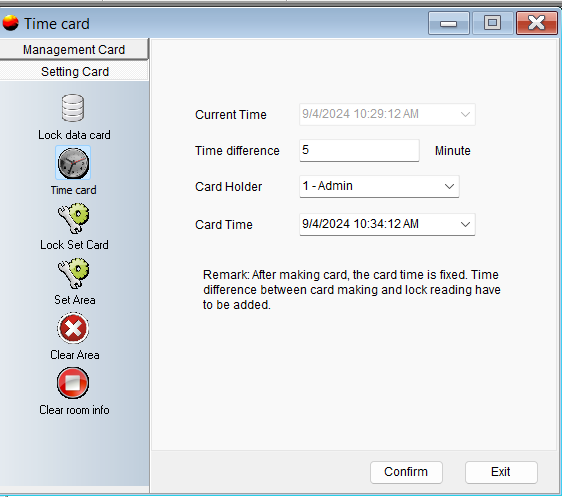Choose the Set Area gear icon
Image resolution: width=562 pixels, height=497 pixels.
click(x=73, y=273)
